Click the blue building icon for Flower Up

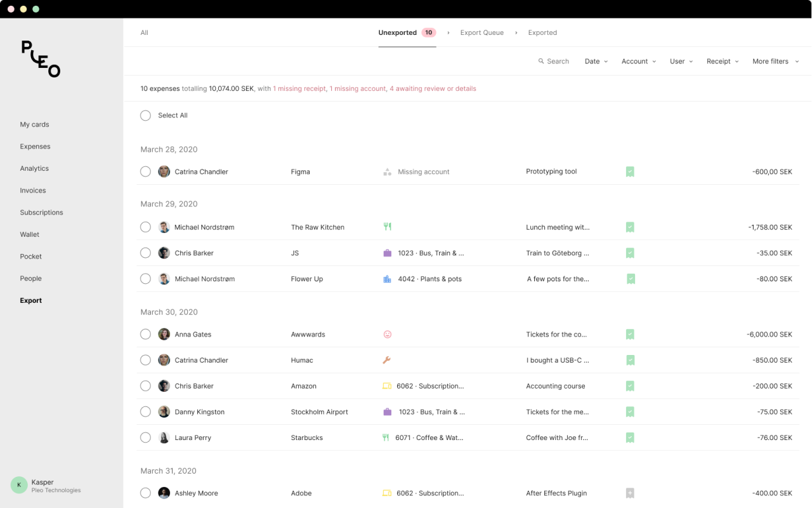(x=388, y=279)
